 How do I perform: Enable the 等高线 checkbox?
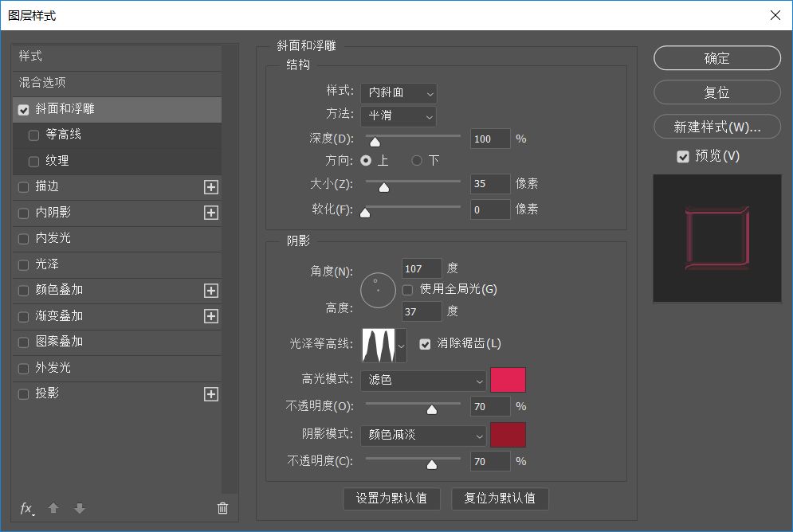(x=33, y=135)
